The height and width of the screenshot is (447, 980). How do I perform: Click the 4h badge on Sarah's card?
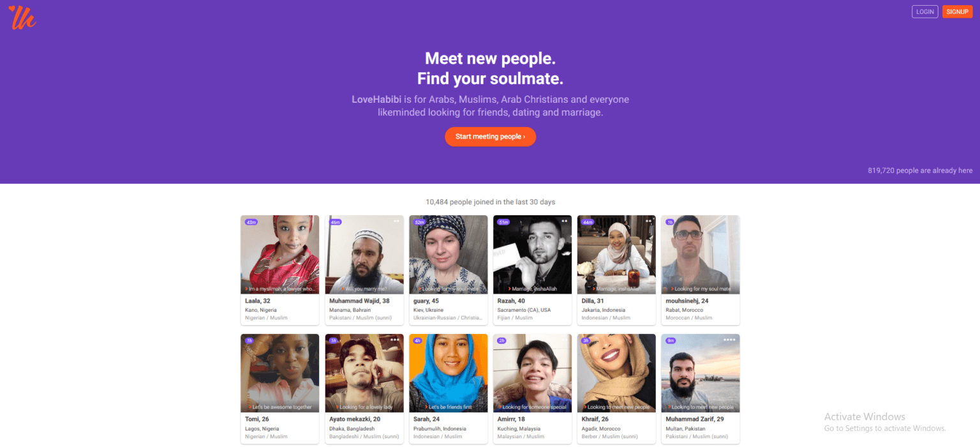pyautogui.click(x=419, y=340)
